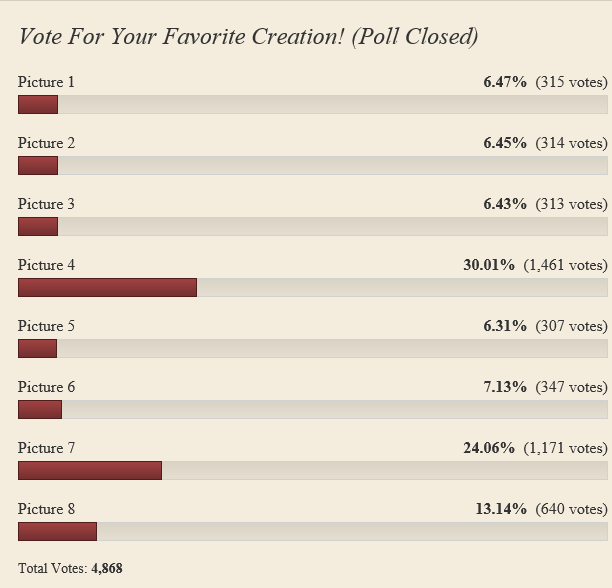This screenshot has height=588, width=612.
Task: Click the Picture 3 label text
Action: (46, 204)
